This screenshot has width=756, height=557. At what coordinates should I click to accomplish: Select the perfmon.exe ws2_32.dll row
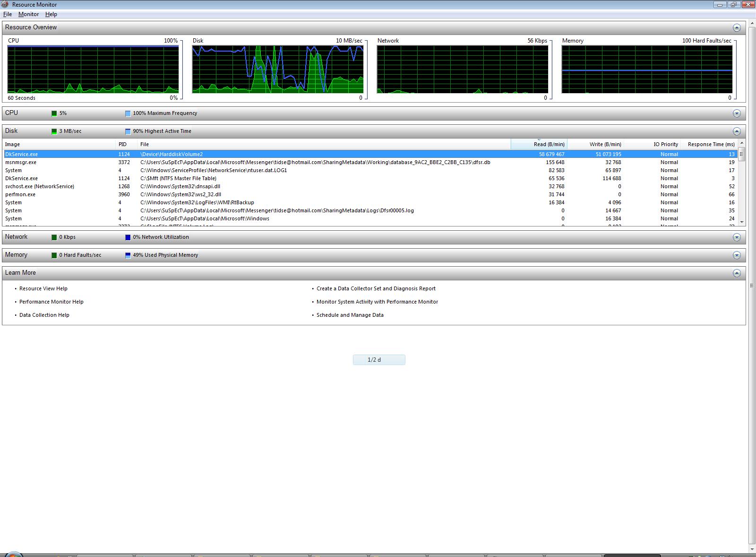(370, 194)
